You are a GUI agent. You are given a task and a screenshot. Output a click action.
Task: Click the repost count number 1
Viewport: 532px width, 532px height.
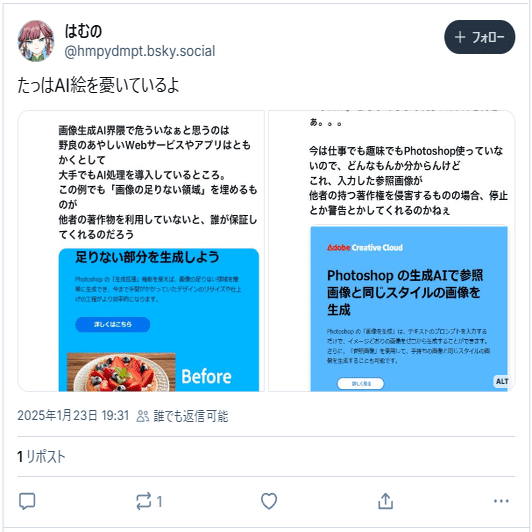[x=159, y=501]
